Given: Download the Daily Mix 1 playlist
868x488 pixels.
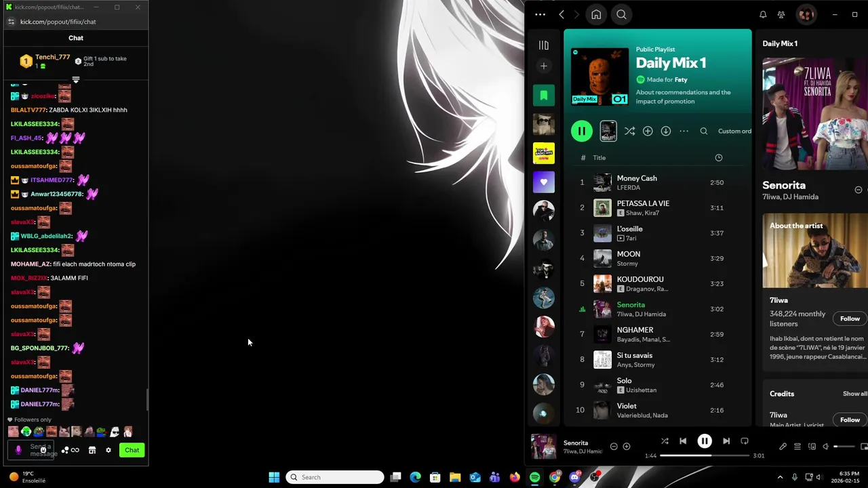Looking at the screenshot, I should 666,131.
